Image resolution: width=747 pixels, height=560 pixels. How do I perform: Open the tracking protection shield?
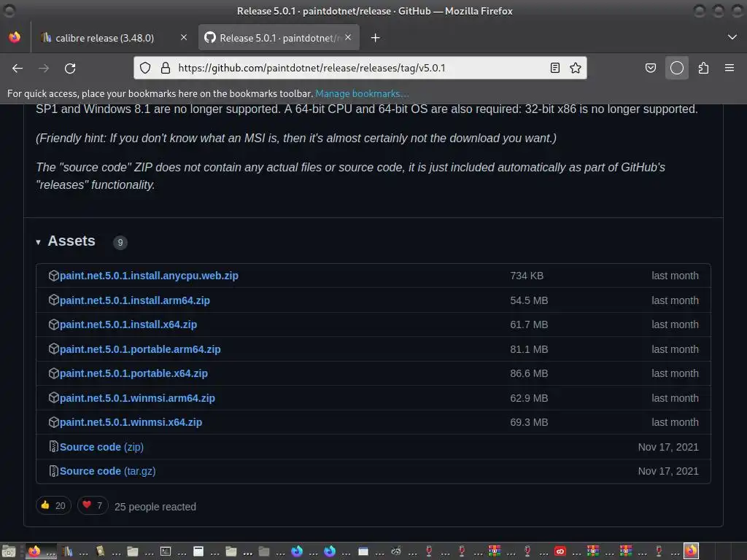tap(145, 68)
